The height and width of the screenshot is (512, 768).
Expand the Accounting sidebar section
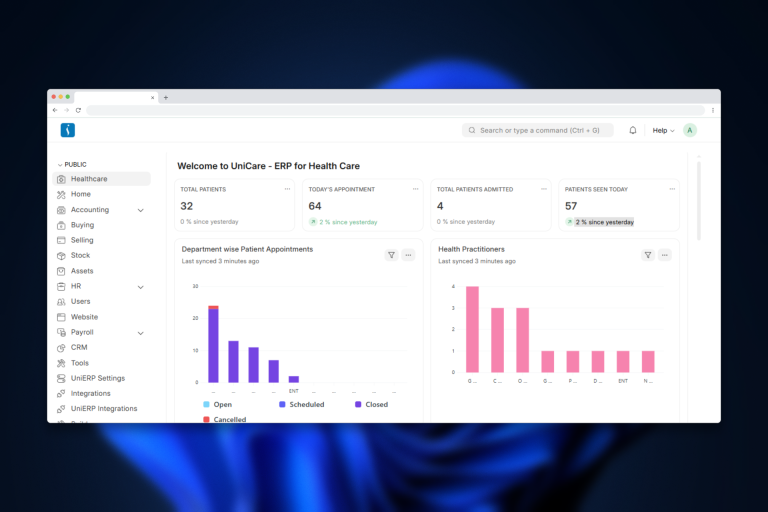[x=140, y=210]
